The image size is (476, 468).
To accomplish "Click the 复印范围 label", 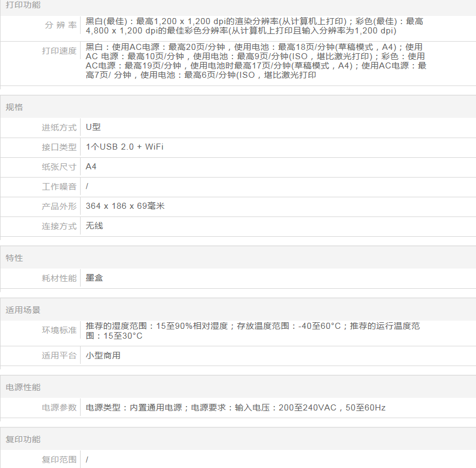I will click(x=59, y=460).
